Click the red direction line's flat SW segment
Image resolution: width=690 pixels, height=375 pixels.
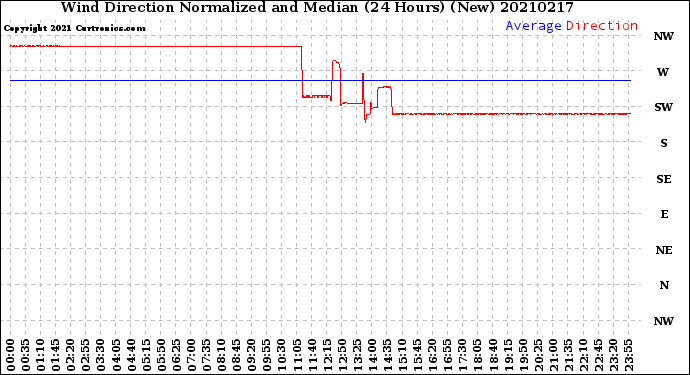[510, 114]
